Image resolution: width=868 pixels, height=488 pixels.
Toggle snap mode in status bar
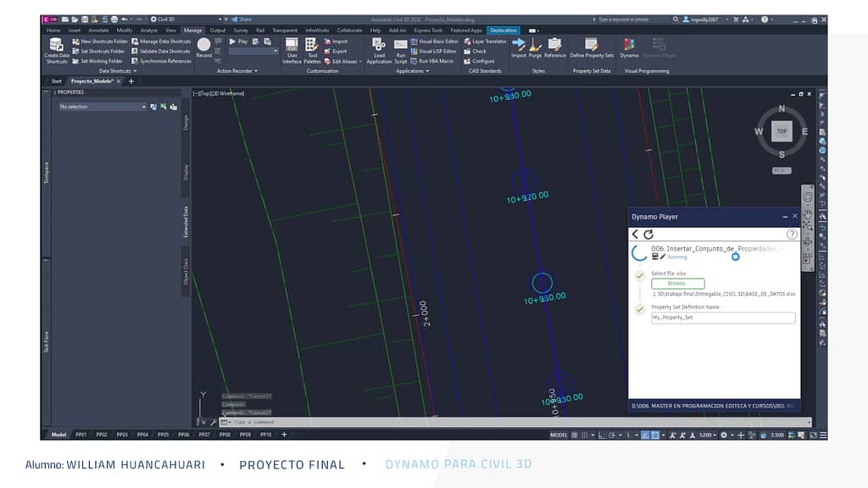(x=585, y=435)
